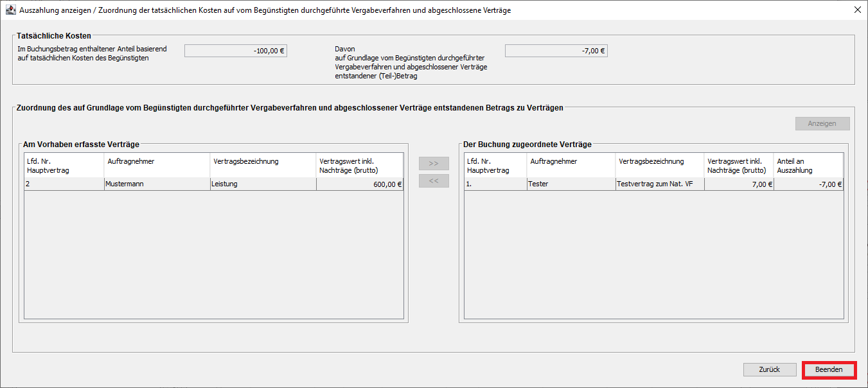The image size is (868, 388).
Task: Click the Testvertrag zum Nat. VF cell
Action: (659, 184)
